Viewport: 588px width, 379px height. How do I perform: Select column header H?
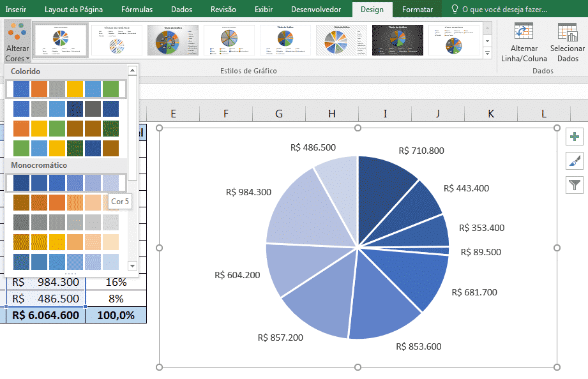pos(331,114)
